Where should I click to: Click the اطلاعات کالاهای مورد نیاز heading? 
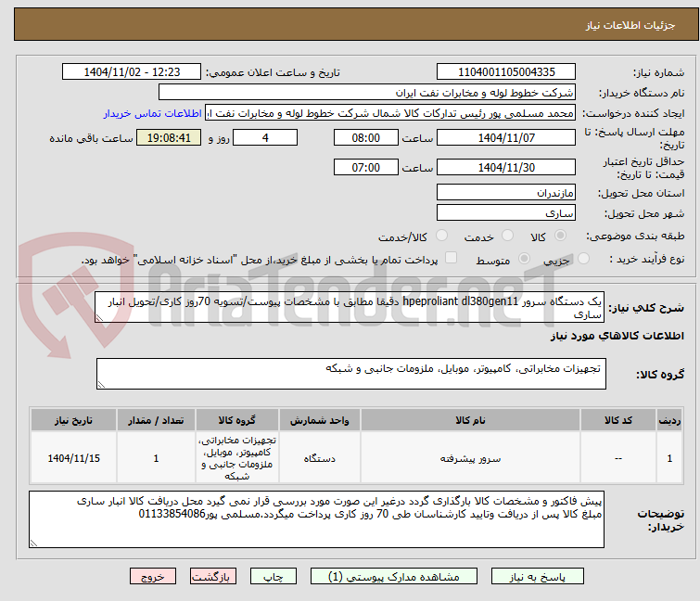pyautogui.click(x=617, y=336)
